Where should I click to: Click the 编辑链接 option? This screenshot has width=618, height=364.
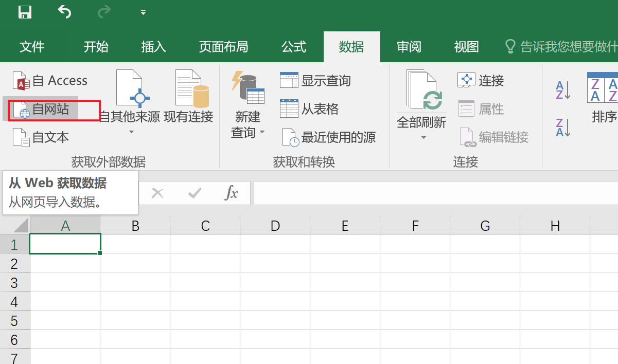tap(493, 137)
